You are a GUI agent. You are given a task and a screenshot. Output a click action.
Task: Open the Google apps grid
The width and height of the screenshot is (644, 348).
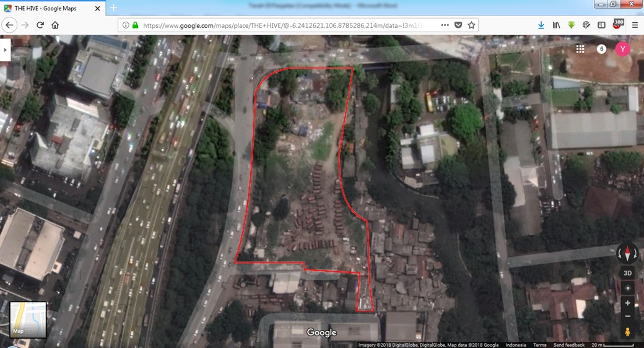click(580, 49)
